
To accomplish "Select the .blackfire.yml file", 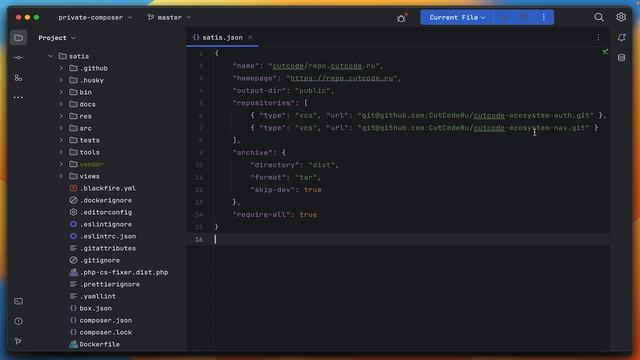I will [x=108, y=188].
